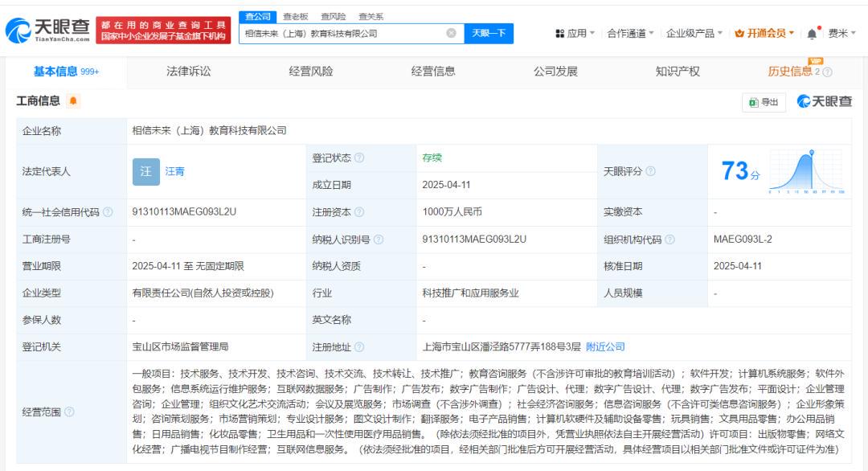Click the 天眼查 logo at top left

point(47,31)
